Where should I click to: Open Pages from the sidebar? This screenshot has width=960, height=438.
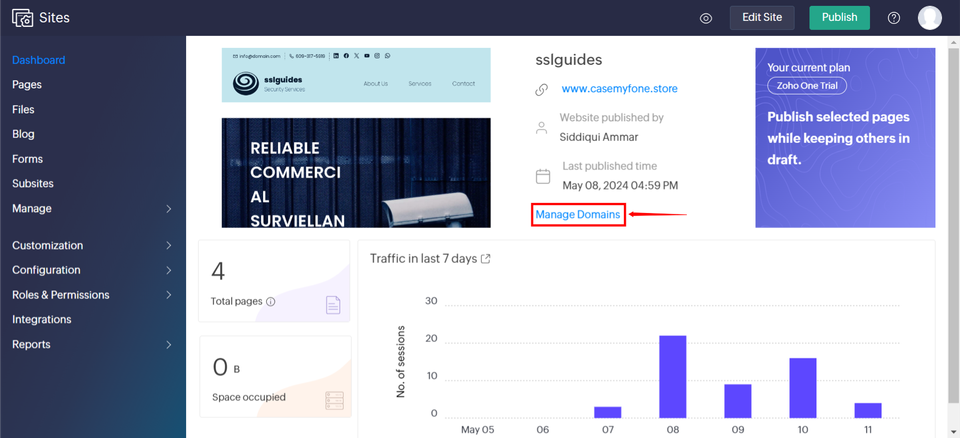point(27,85)
